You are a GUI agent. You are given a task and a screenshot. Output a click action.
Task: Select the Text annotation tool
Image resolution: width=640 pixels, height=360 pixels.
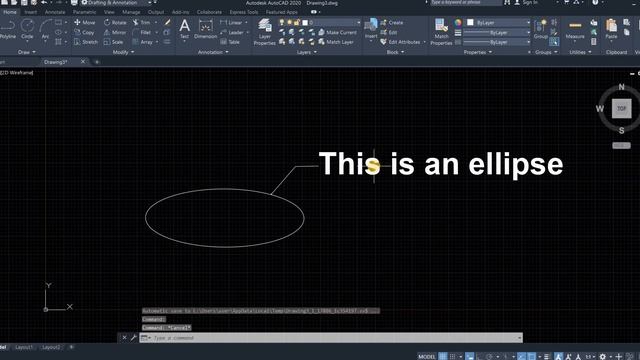coord(184,29)
